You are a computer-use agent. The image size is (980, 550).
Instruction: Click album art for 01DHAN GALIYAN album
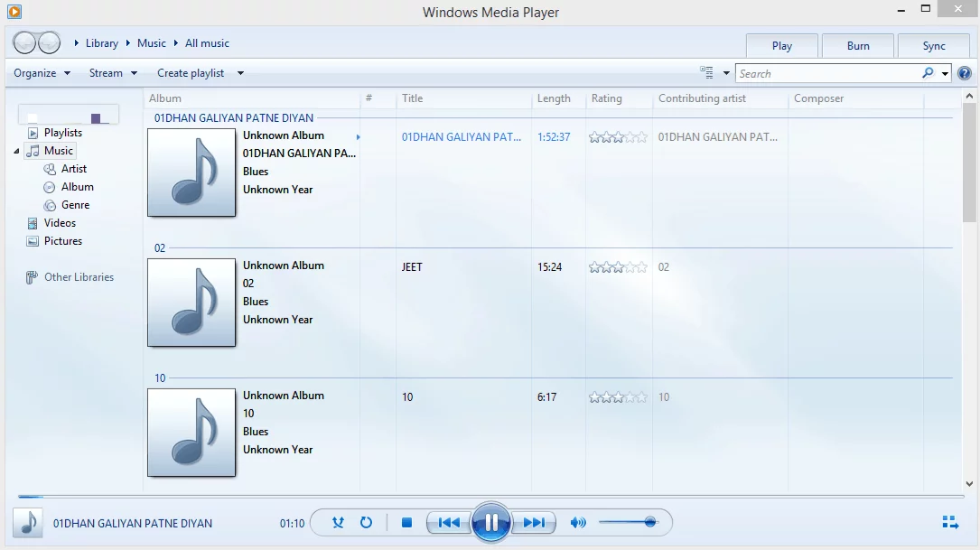(x=191, y=172)
